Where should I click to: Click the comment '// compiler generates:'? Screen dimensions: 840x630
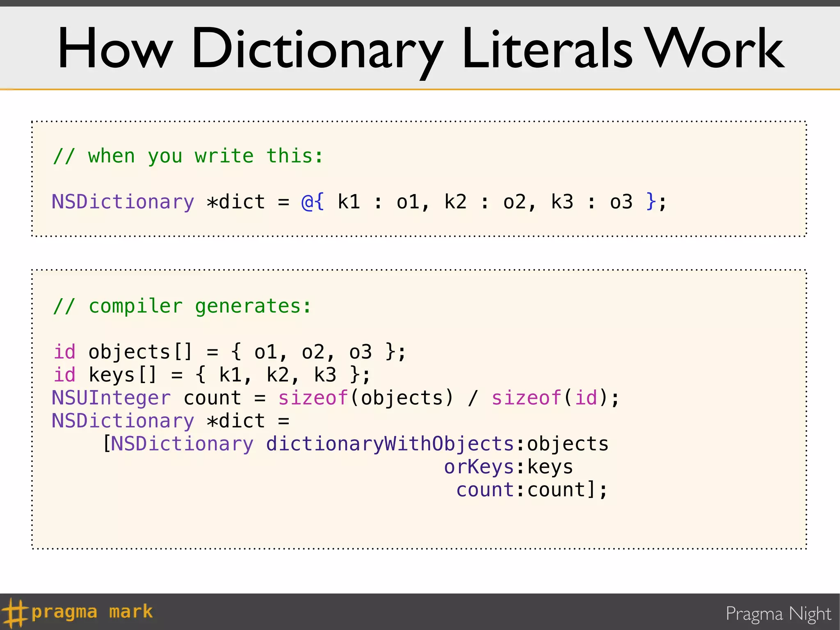pyautogui.click(x=183, y=306)
